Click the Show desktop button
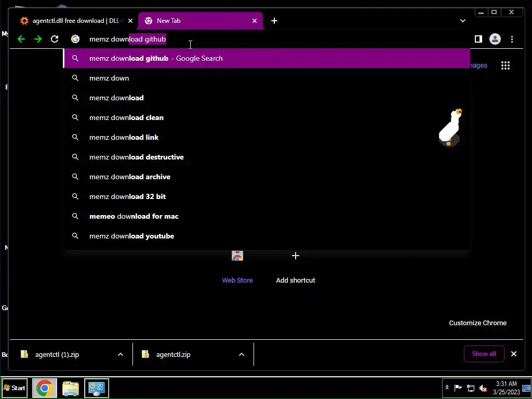The image size is (532, 399). pyautogui.click(x=526, y=388)
